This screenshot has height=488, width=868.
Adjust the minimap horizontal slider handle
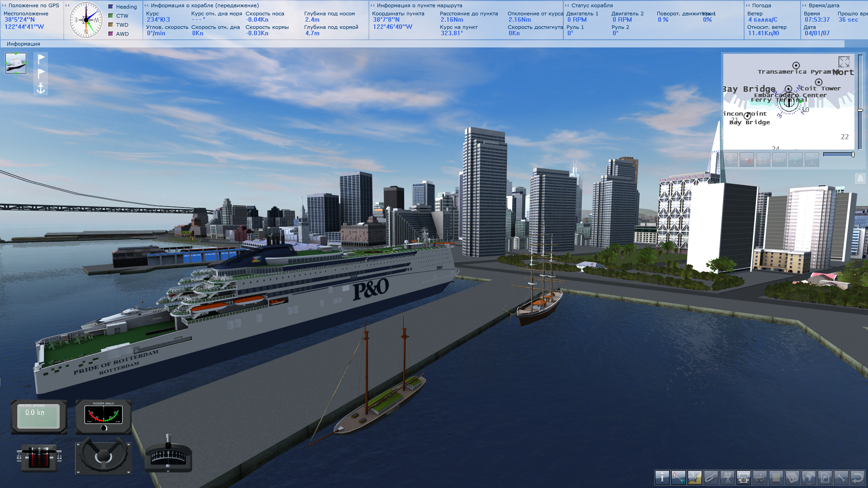(x=853, y=155)
